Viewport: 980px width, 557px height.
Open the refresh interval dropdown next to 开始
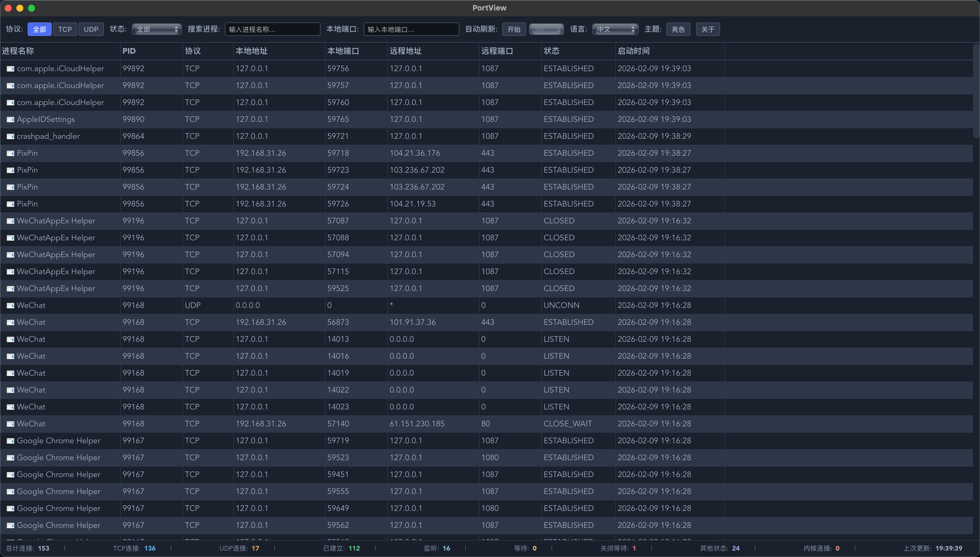coord(546,29)
